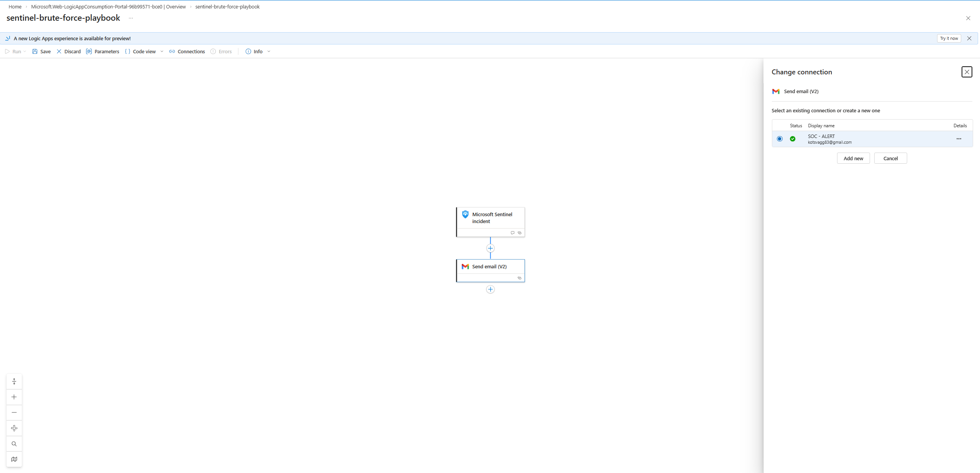The width and height of the screenshot is (980, 473).
Task: Open the Run options dropdown arrow
Action: [x=25, y=51]
